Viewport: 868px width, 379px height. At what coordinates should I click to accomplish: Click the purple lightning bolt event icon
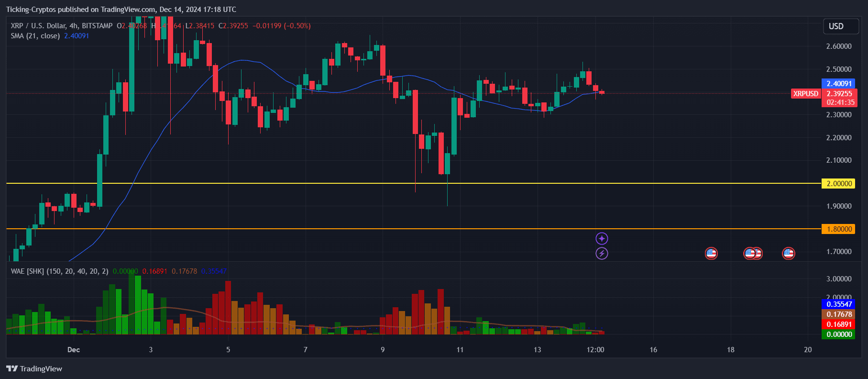pyautogui.click(x=602, y=253)
